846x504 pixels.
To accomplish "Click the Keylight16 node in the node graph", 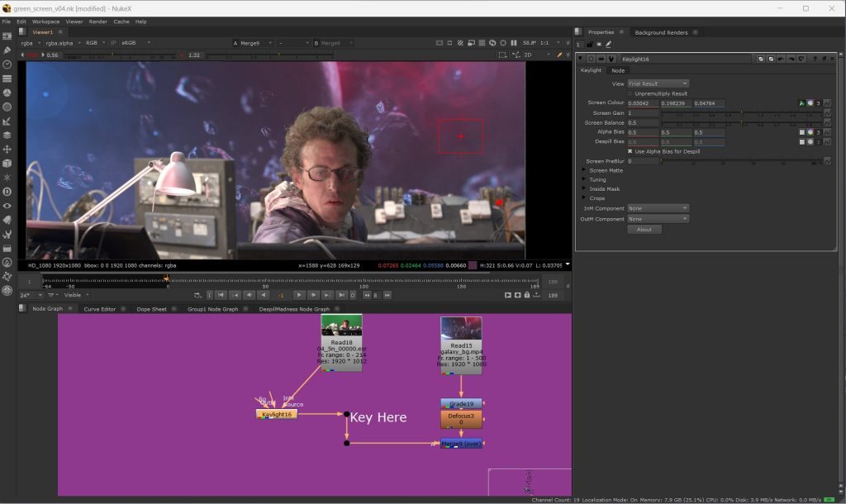I will [x=276, y=415].
